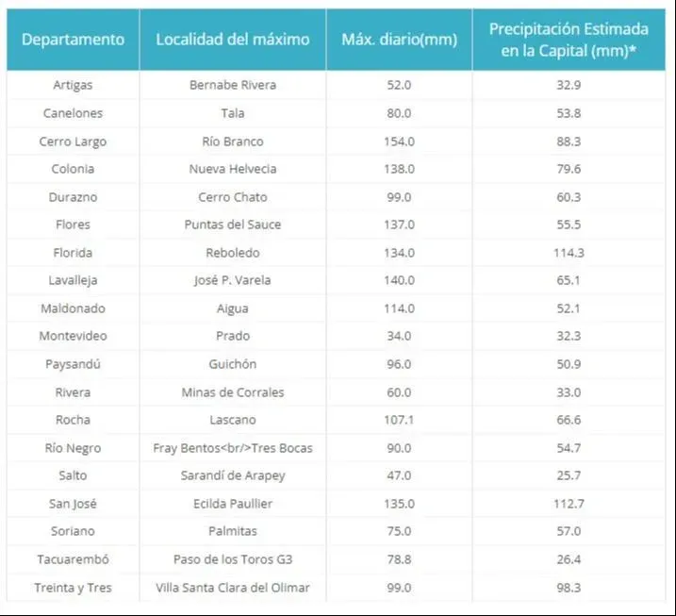Viewport: 676px width, 616px height.
Task: Select the Máx. diario(mm) column header
Action: (399, 40)
